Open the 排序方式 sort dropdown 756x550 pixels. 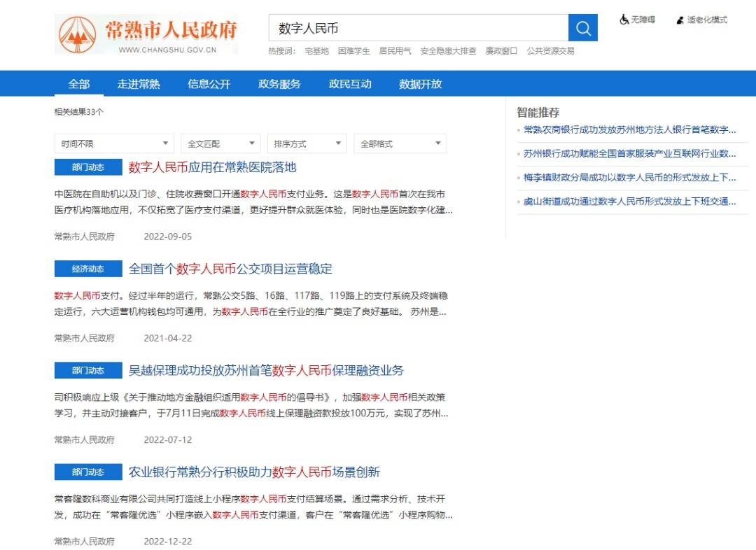pos(307,143)
